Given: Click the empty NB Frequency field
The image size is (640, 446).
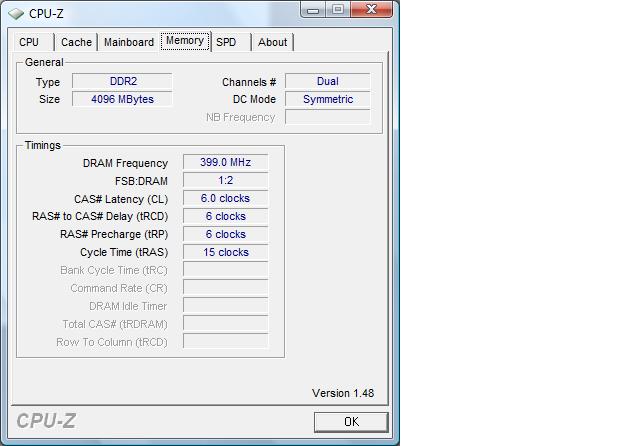Looking at the screenshot, I should [x=328, y=117].
